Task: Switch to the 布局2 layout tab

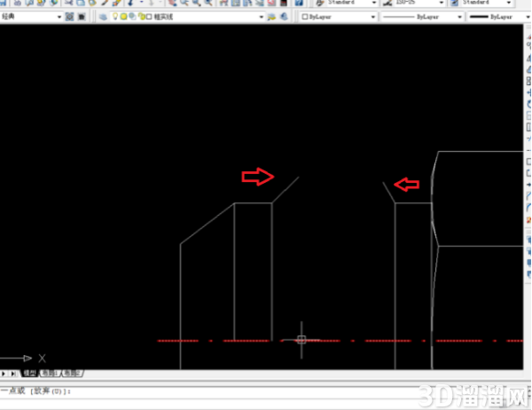Action: pos(73,374)
